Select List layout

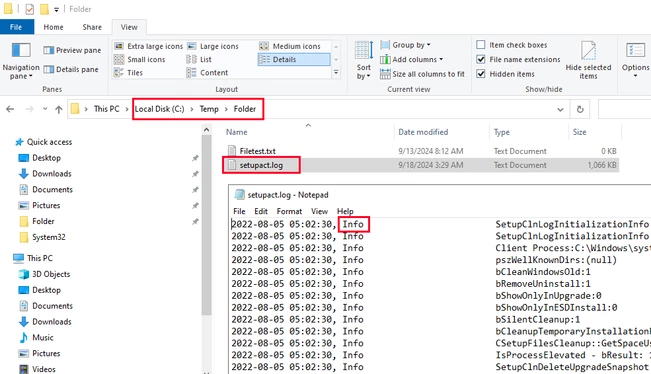tap(199, 59)
